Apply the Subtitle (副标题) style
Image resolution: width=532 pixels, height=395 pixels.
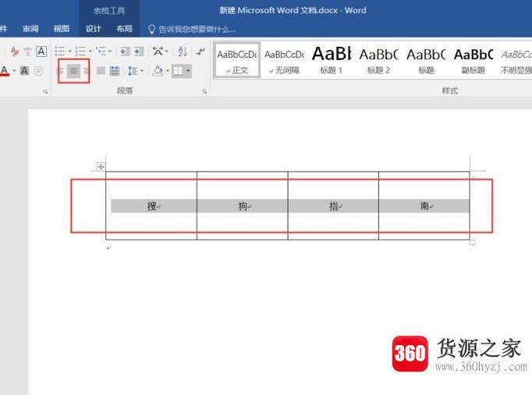click(x=473, y=61)
